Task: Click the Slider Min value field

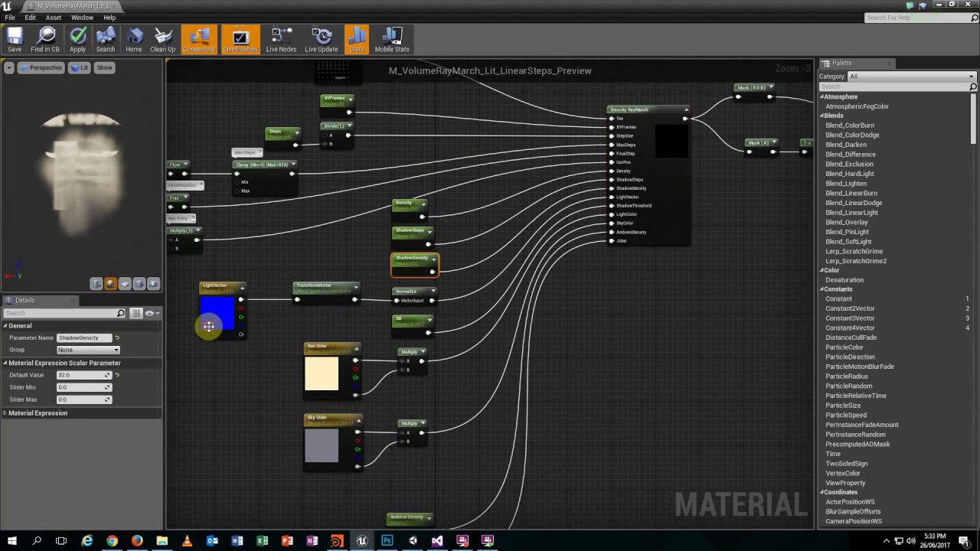Action: [x=83, y=387]
